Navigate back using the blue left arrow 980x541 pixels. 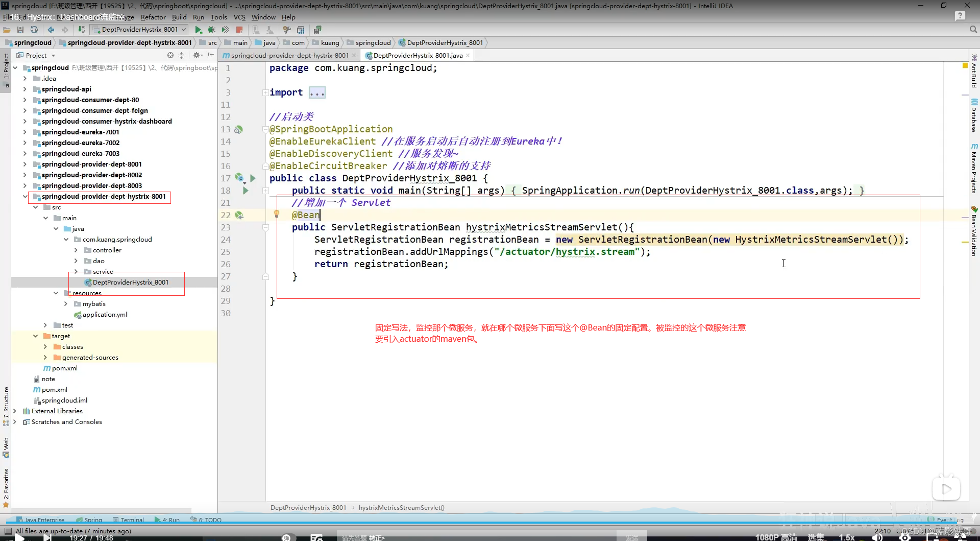point(51,30)
